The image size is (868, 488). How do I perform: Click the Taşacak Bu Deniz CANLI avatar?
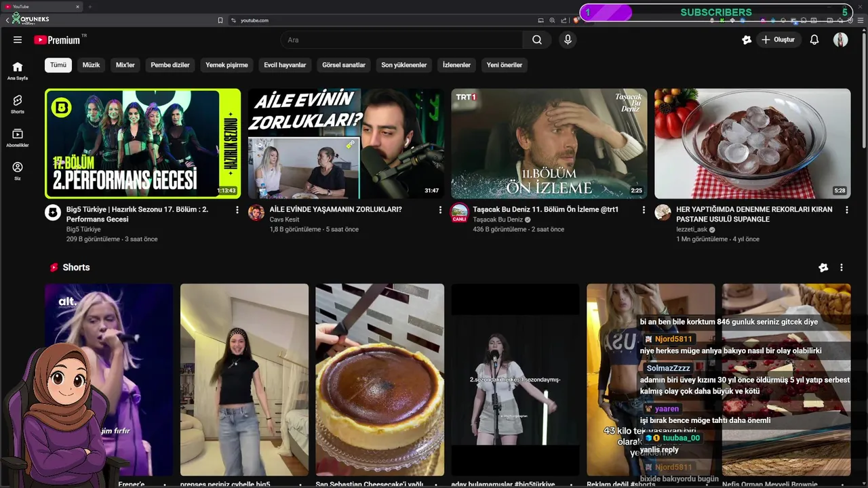[460, 213]
